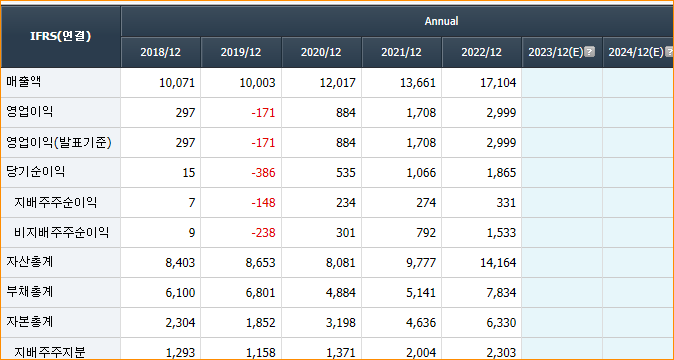This screenshot has height=360, width=674.
Task: Select the 매출액 row label
Action: tap(24, 82)
